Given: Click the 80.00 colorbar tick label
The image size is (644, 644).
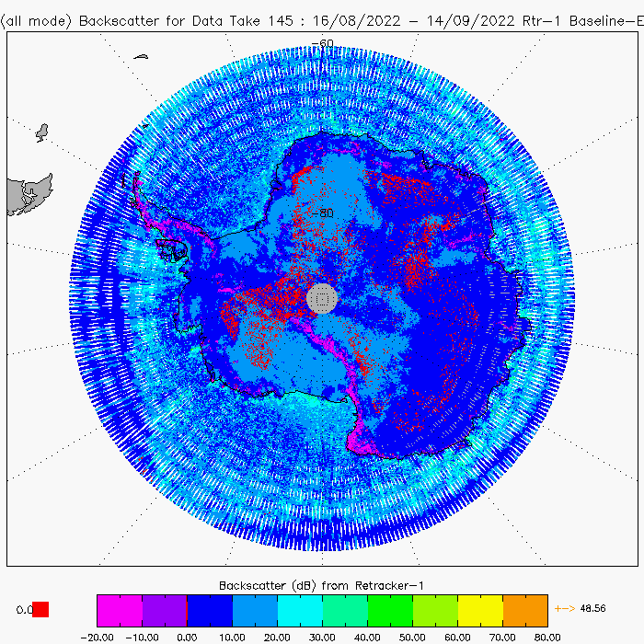Looking at the screenshot, I should [x=547, y=638].
